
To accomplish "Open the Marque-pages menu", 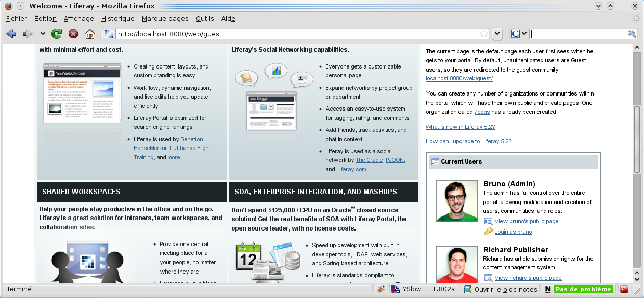I will [165, 18].
